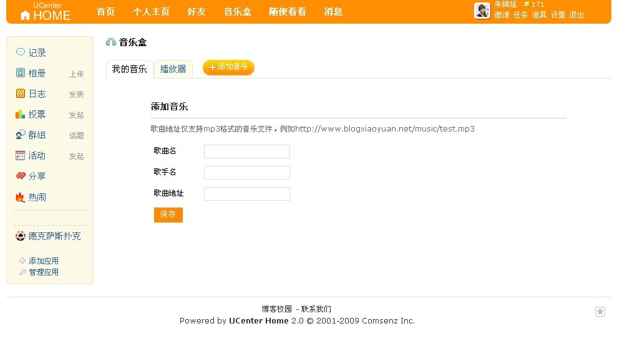This screenshot has height=364, width=617.
Task: Click the 管理应用 link
Action: [x=44, y=272]
